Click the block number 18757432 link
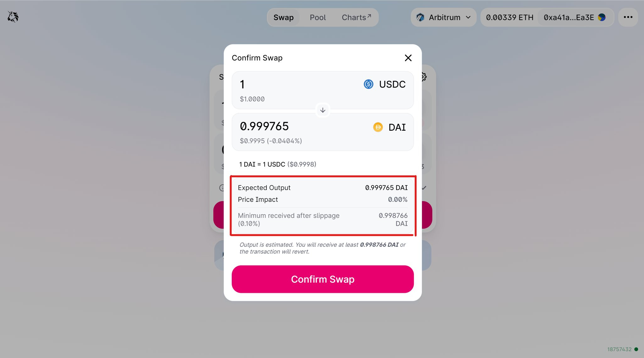The height and width of the screenshot is (358, 644). pos(619,349)
